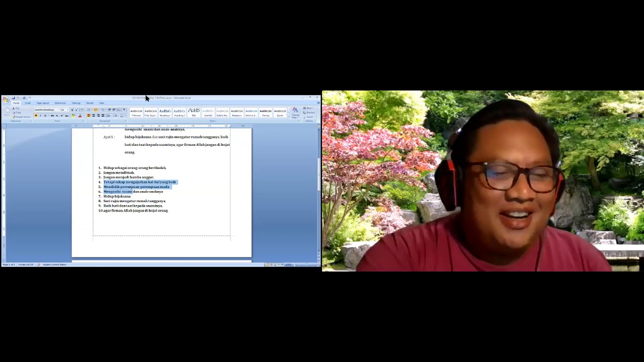Switch to the Home ribbon tab
Viewport: 644px width, 362px height.
[x=16, y=103]
